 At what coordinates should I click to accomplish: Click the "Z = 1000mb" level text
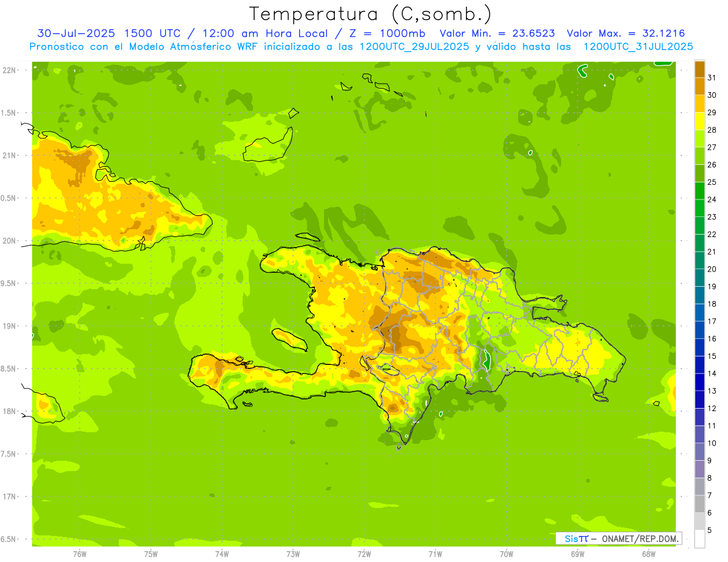click(x=389, y=33)
